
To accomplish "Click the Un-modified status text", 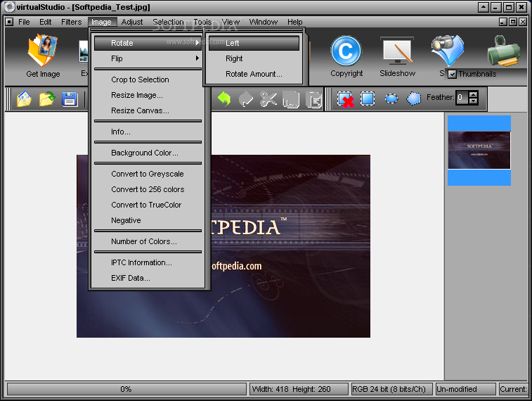I will [465, 389].
